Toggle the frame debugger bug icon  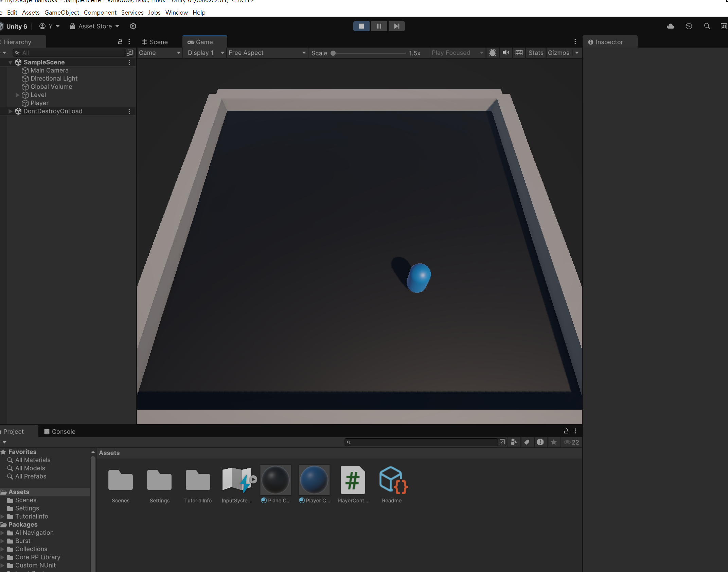492,53
